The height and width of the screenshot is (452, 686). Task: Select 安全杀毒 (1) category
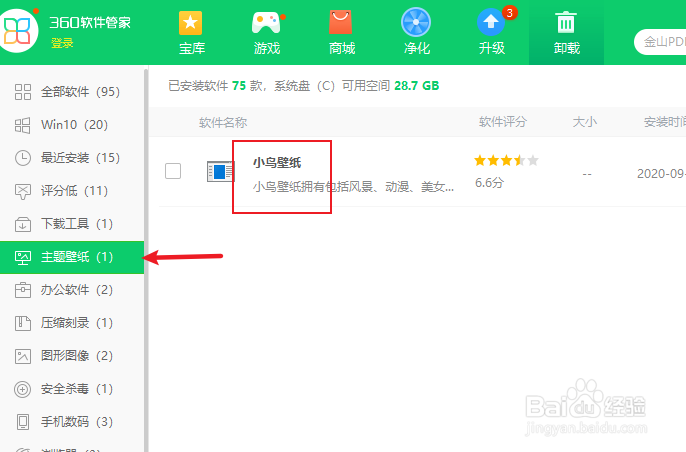pos(72,389)
